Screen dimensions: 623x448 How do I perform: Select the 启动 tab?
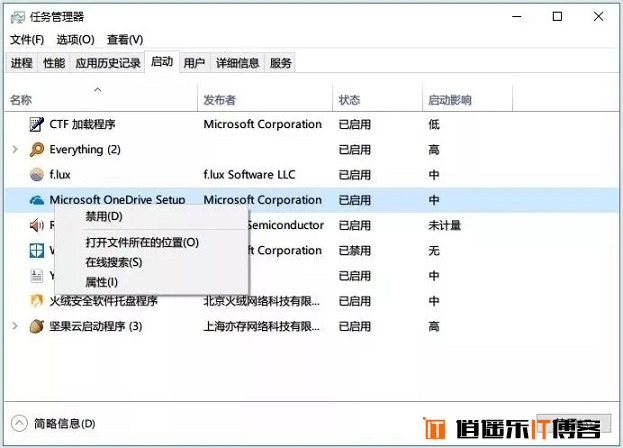[162, 62]
